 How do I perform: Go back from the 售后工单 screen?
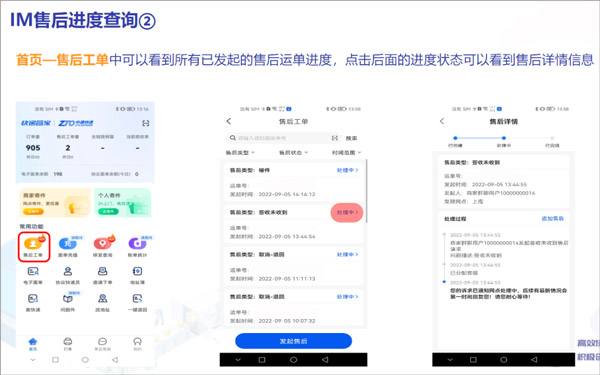click(x=229, y=121)
